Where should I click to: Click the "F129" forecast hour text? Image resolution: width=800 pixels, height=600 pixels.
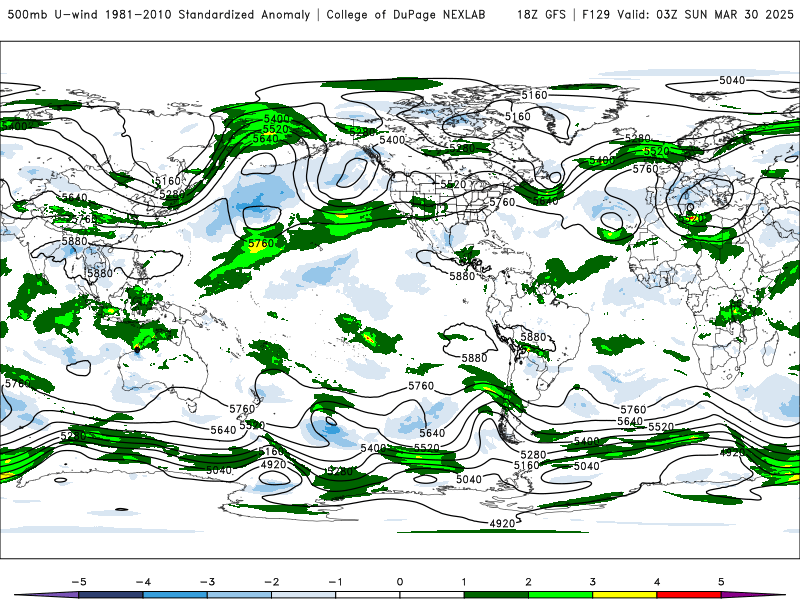[x=596, y=14]
